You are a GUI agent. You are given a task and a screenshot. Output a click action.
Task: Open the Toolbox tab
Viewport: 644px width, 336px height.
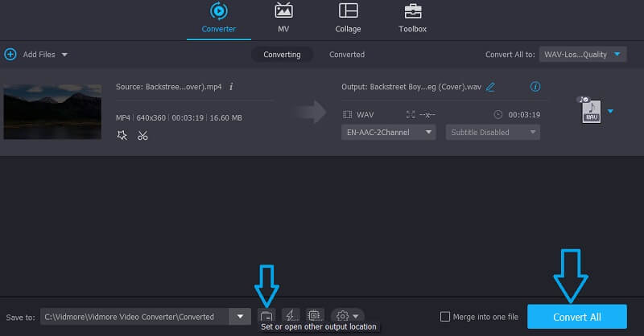click(413, 18)
